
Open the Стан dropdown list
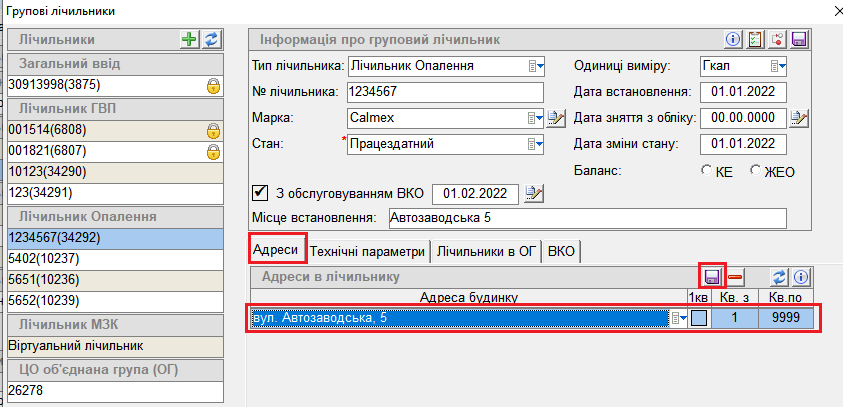pos(535,144)
